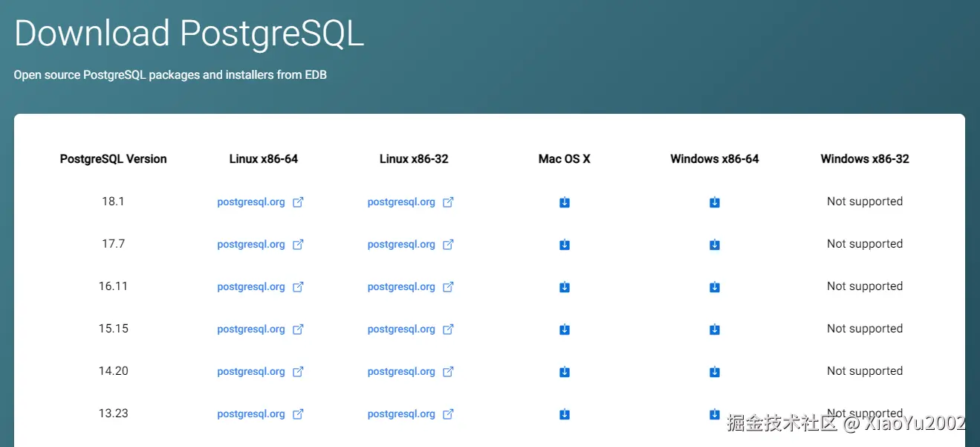Download PostgreSQL 13.23 for Mac OS X
Screen dimensions: 980x447
pos(565,414)
